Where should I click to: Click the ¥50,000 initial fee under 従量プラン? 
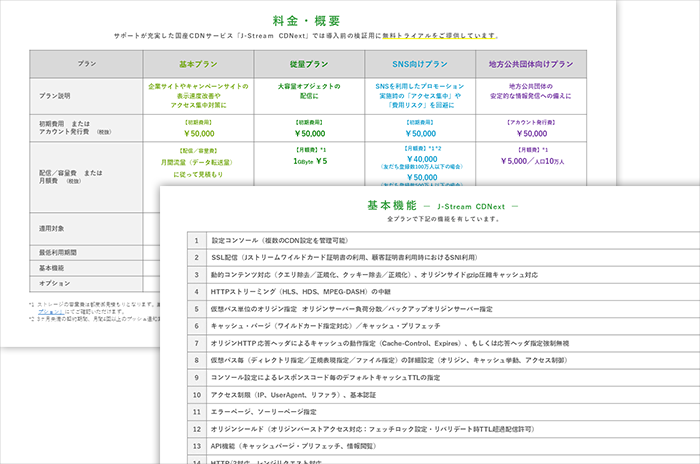click(309, 133)
